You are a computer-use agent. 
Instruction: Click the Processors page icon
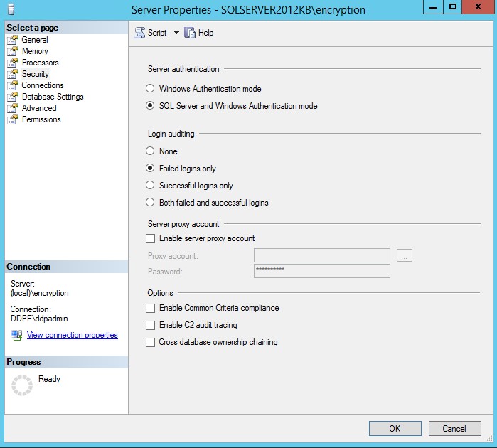point(13,63)
